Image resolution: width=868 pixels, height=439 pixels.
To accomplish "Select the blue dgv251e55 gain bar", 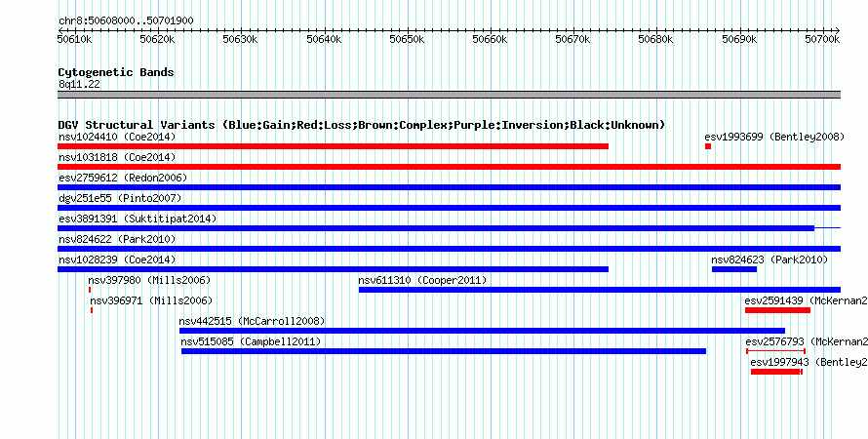I will 449,208.
